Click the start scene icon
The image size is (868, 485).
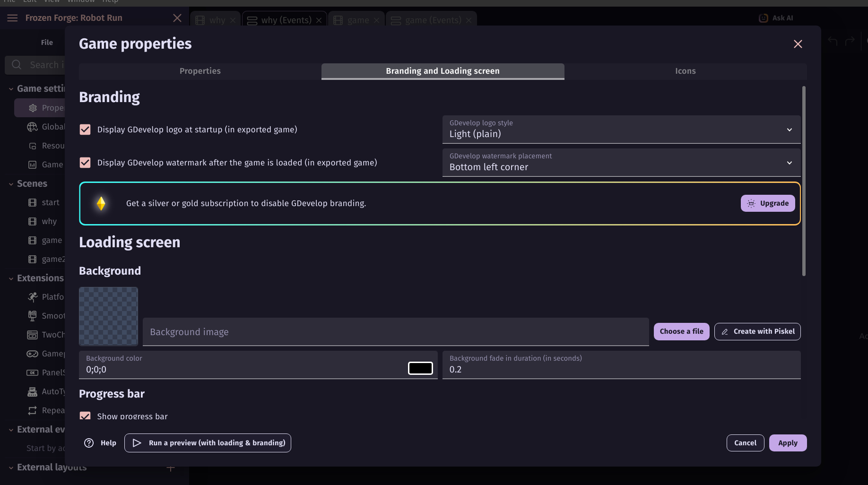(32, 202)
